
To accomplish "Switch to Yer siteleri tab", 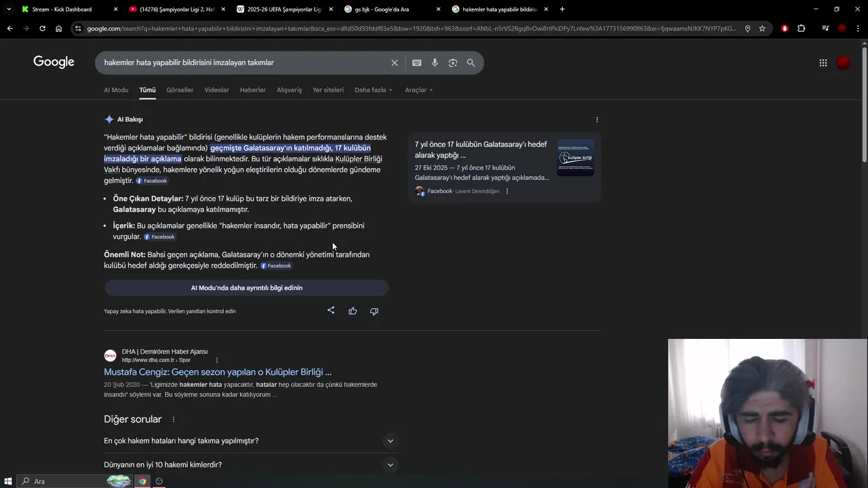I will click(x=328, y=89).
